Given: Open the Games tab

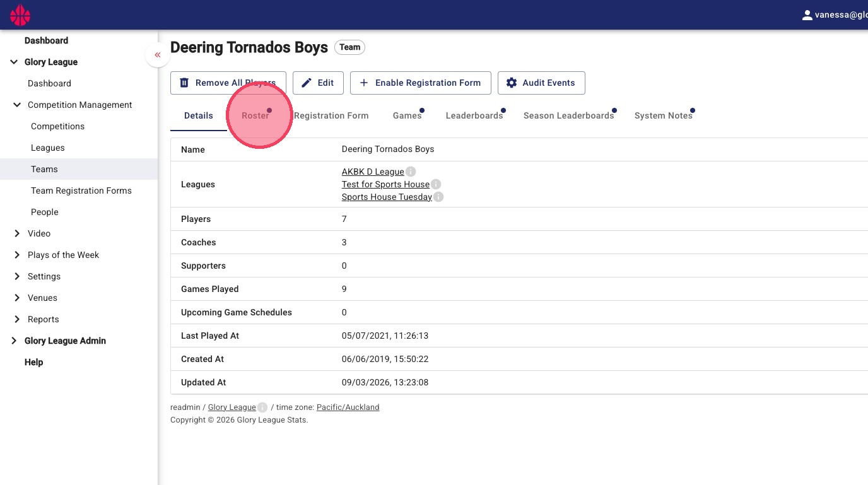Looking at the screenshot, I should pos(407,115).
